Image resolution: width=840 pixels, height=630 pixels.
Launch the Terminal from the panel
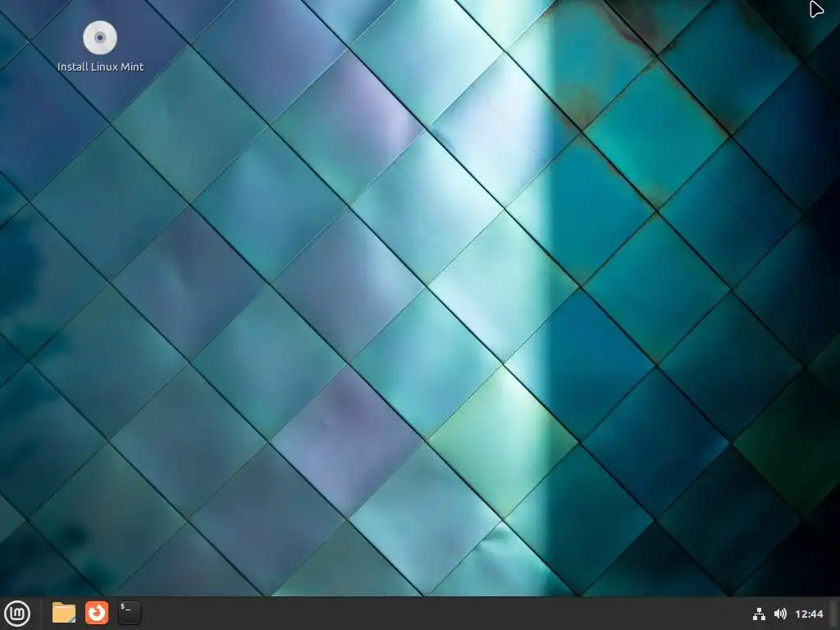[x=130, y=613]
